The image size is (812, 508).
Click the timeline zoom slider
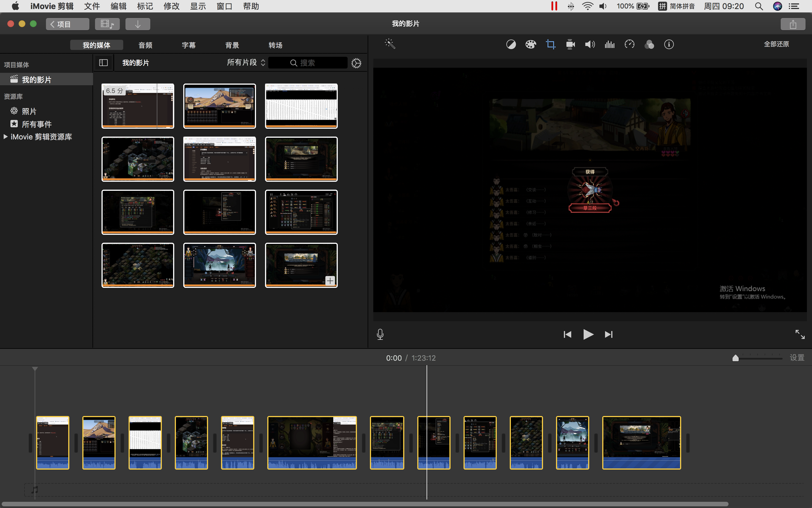click(x=758, y=358)
